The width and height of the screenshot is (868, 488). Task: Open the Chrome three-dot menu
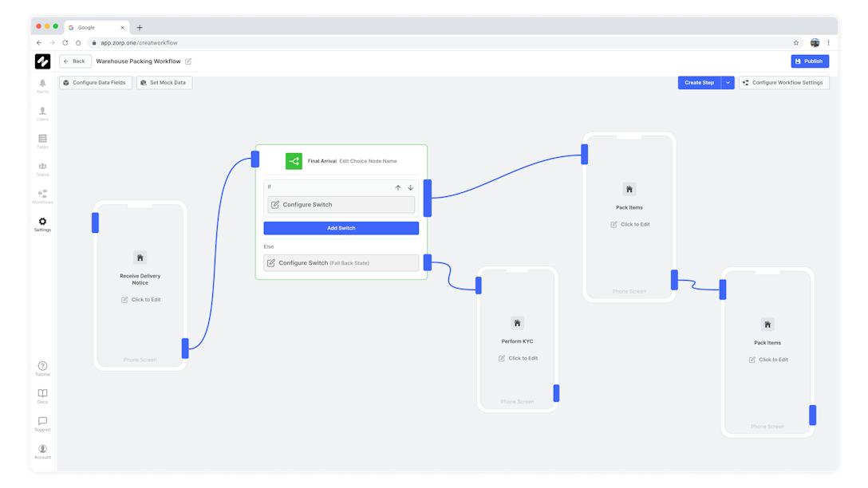click(x=828, y=43)
